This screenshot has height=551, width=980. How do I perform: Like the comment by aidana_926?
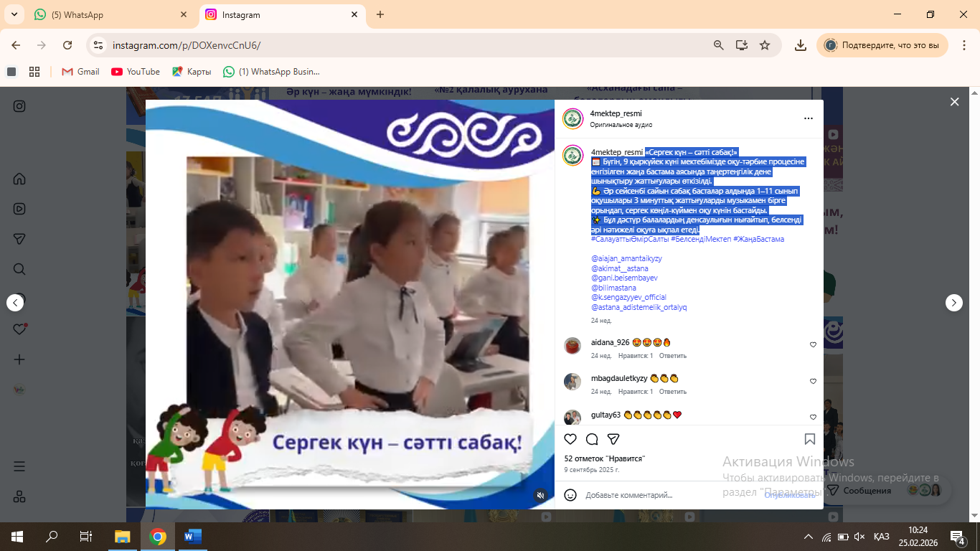(813, 345)
